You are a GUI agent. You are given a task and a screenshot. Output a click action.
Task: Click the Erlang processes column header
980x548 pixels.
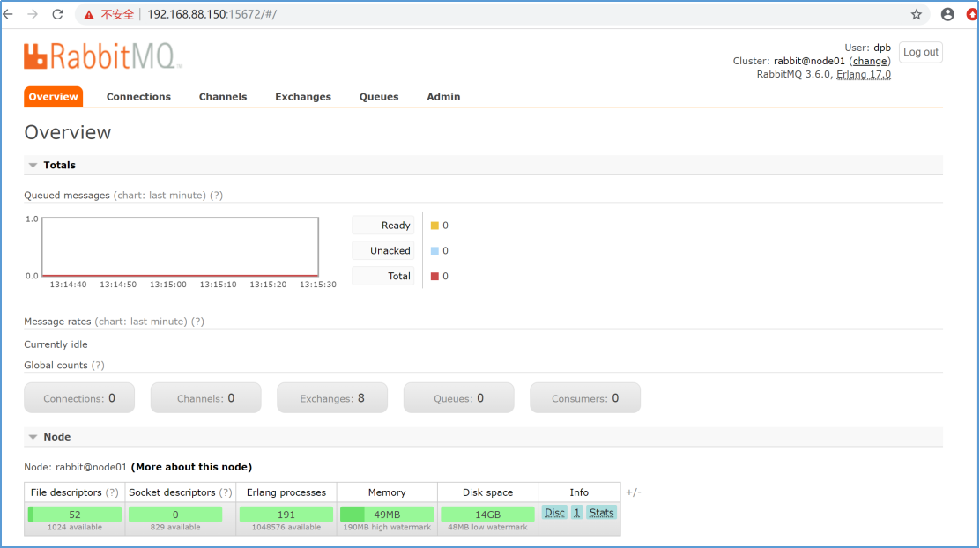tap(286, 493)
